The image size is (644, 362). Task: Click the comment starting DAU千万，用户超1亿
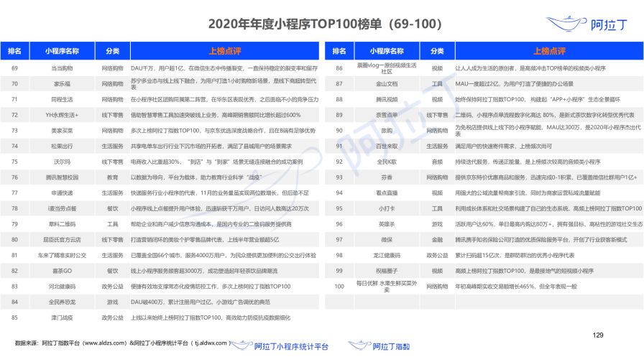(224, 68)
